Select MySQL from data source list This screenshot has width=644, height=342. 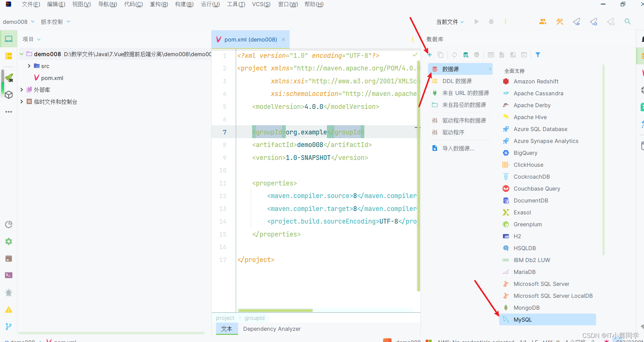547,320
